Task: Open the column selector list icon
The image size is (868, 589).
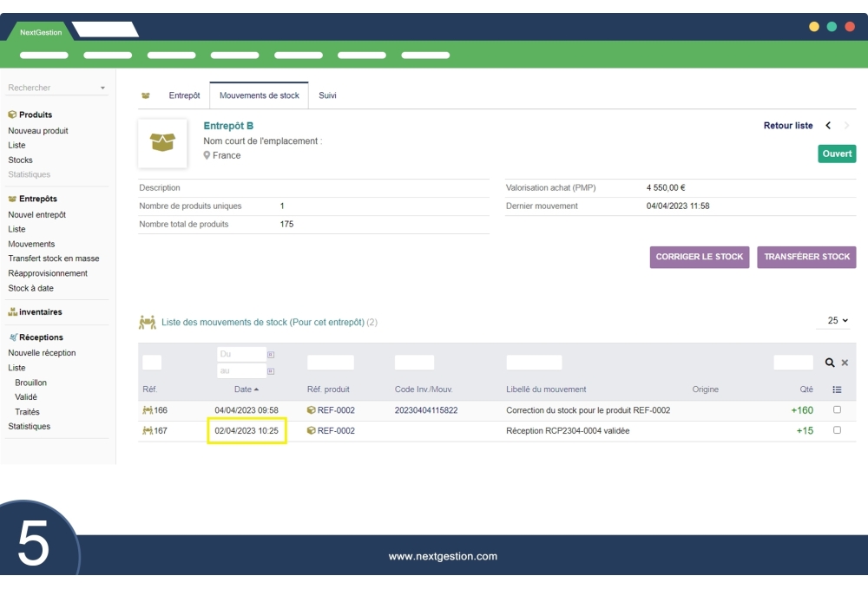Action: pos(837,389)
